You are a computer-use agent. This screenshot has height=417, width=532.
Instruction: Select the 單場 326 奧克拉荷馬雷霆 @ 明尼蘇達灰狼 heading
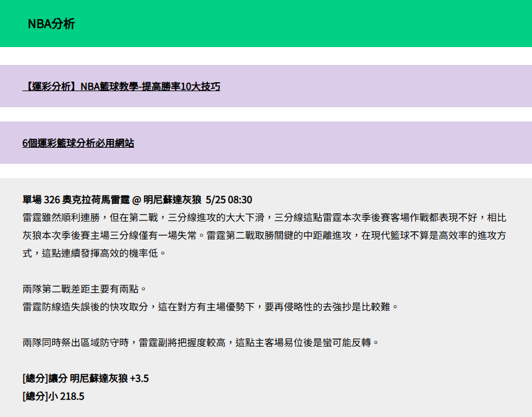[137, 200]
